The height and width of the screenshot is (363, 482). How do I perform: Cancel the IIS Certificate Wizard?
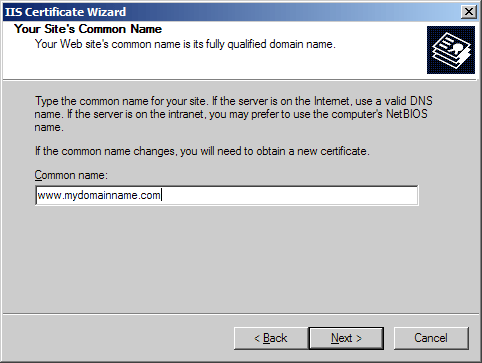coord(431,338)
